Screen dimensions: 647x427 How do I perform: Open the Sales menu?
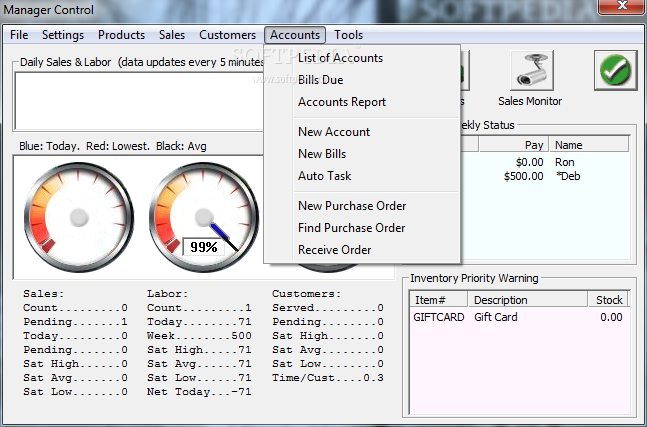click(172, 35)
